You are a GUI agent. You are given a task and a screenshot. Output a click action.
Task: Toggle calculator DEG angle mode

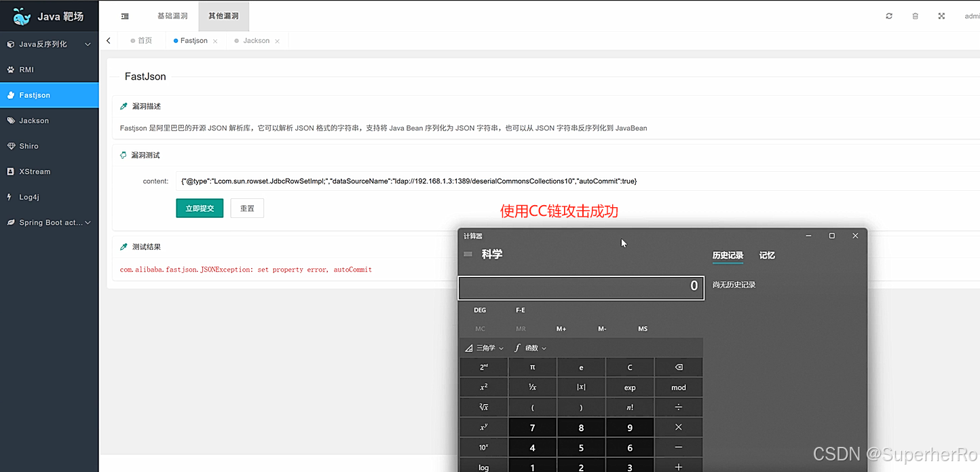coord(480,310)
